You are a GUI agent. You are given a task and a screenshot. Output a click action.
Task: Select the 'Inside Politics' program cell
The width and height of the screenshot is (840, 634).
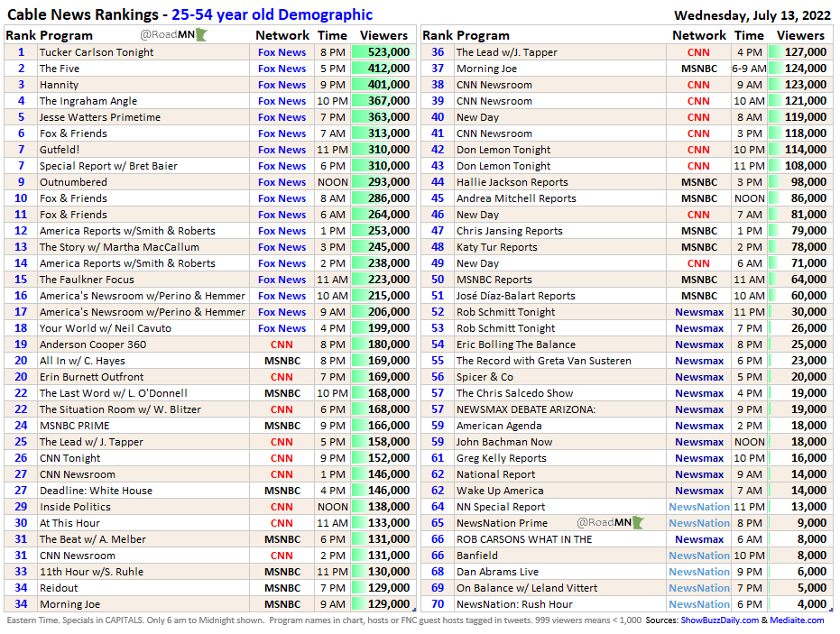point(143,507)
